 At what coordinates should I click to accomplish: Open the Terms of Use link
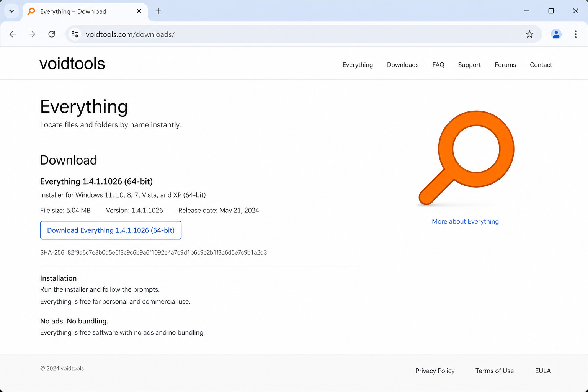tap(495, 371)
